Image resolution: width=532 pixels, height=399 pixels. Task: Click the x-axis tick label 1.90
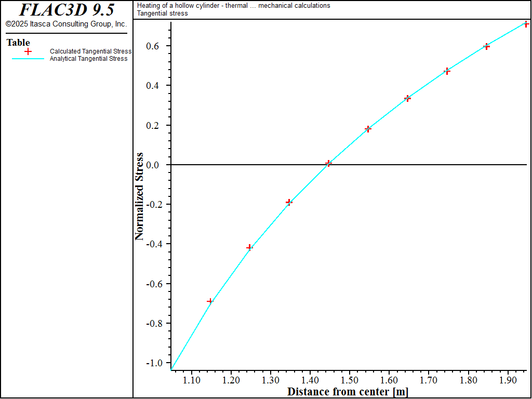508,379
